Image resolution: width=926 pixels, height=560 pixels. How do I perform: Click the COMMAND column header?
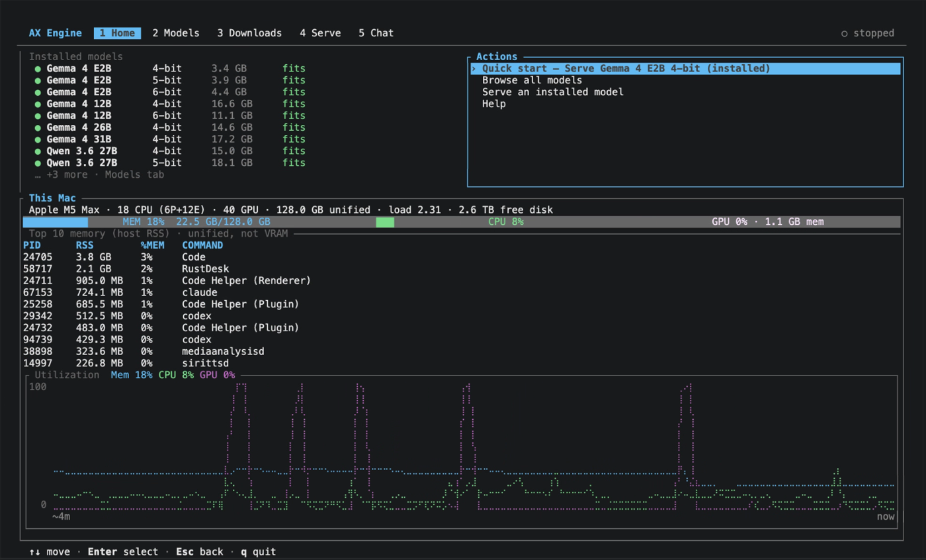tap(202, 245)
